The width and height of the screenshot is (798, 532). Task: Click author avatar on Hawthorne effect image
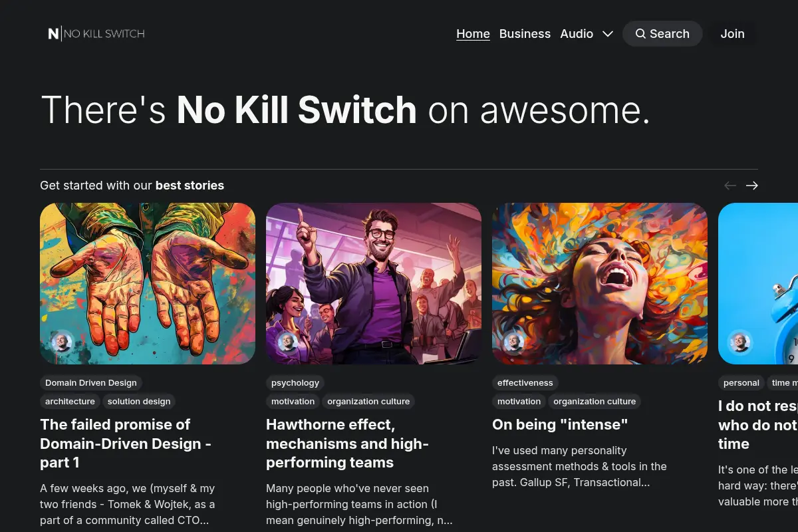pos(288,342)
